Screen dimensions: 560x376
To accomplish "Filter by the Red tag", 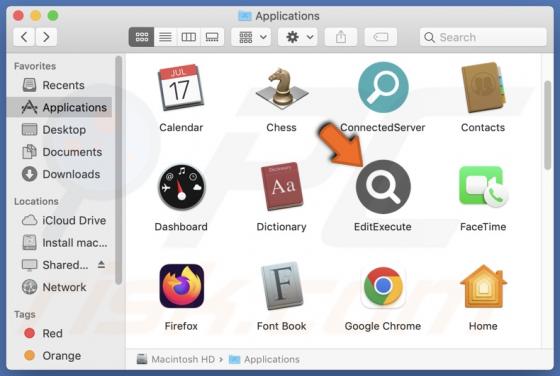I will (59, 334).
